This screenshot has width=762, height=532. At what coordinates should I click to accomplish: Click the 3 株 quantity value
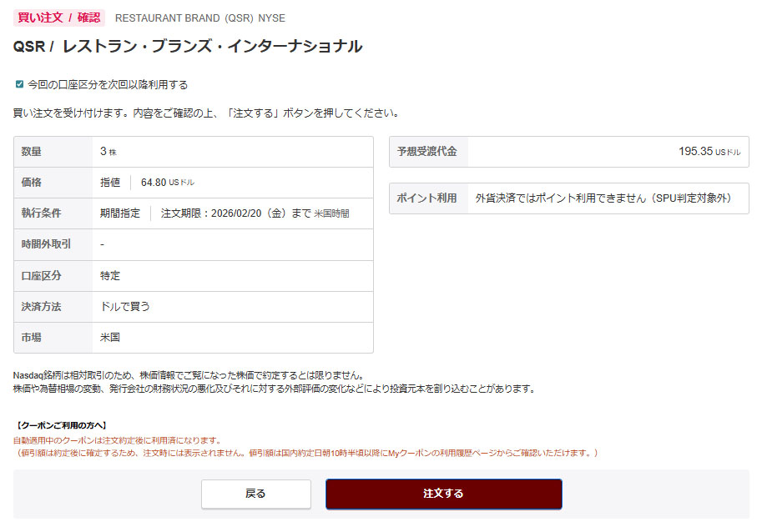(x=108, y=152)
